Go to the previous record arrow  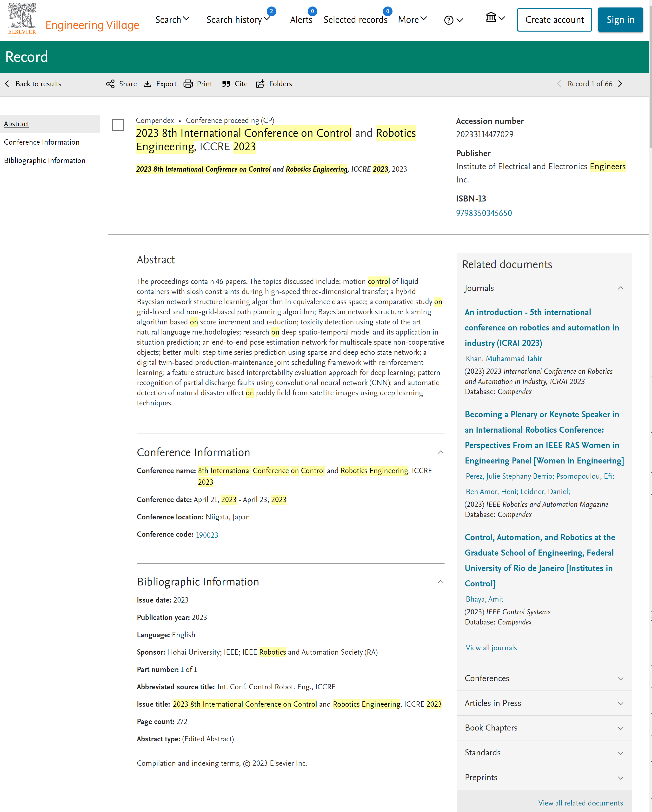(559, 84)
